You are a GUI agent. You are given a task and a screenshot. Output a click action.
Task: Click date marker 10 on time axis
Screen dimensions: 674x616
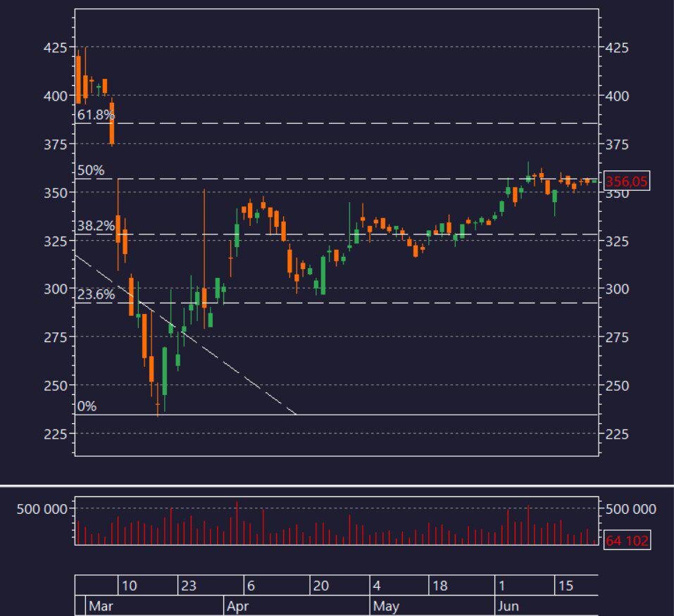point(129,586)
